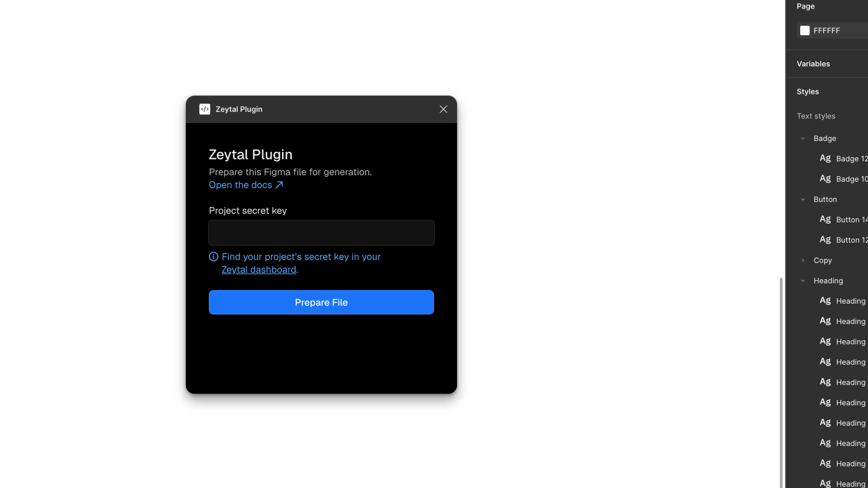Click the Ag icon for Badge 10
This screenshot has width=868, height=488.
point(825,178)
